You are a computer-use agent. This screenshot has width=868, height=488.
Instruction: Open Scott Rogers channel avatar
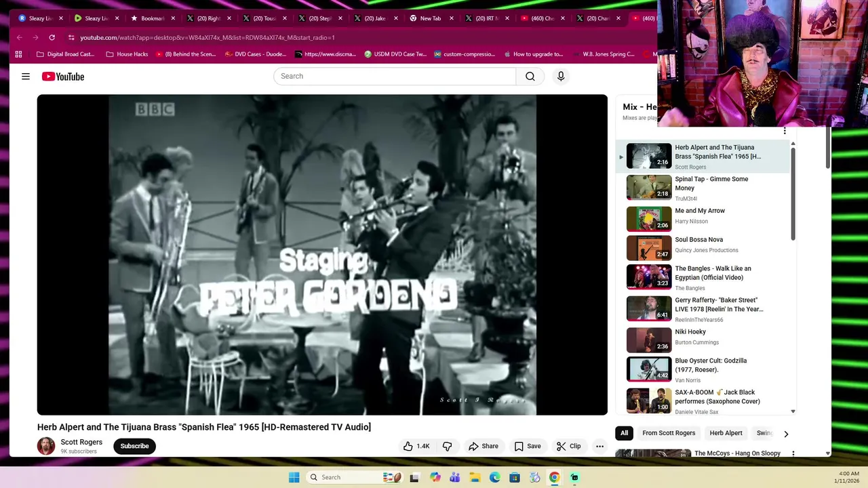pyautogui.click(x=46, y=446)
